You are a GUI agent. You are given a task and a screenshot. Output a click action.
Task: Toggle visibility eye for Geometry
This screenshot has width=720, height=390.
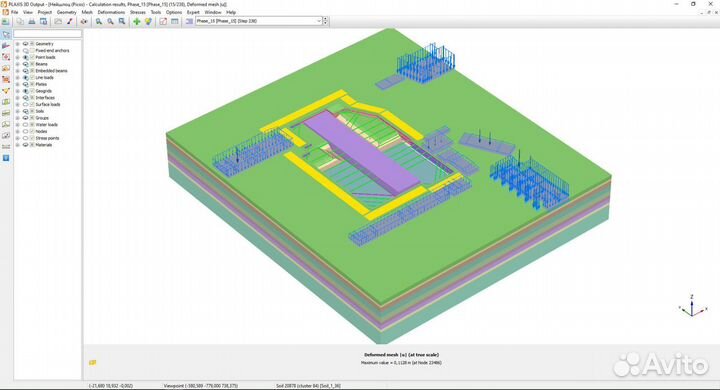tap(26, 44)
